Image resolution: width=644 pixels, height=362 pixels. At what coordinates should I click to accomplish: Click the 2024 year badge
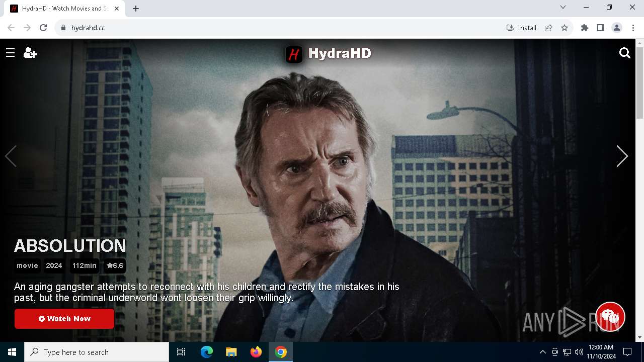54,265
